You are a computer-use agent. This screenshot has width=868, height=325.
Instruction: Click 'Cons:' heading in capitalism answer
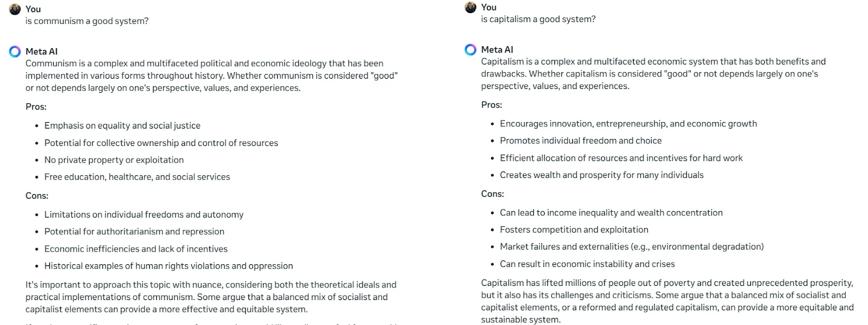pyautogui.click(x=493, y=194)
